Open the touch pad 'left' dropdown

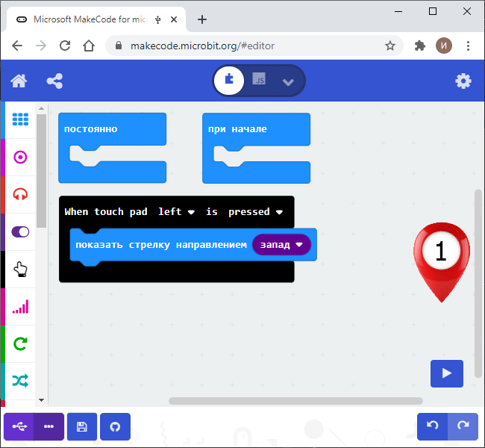point(177,212)
